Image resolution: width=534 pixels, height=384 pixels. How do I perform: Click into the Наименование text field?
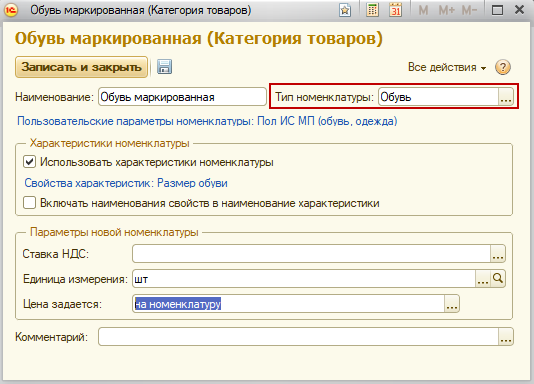(x=182, y=97)
